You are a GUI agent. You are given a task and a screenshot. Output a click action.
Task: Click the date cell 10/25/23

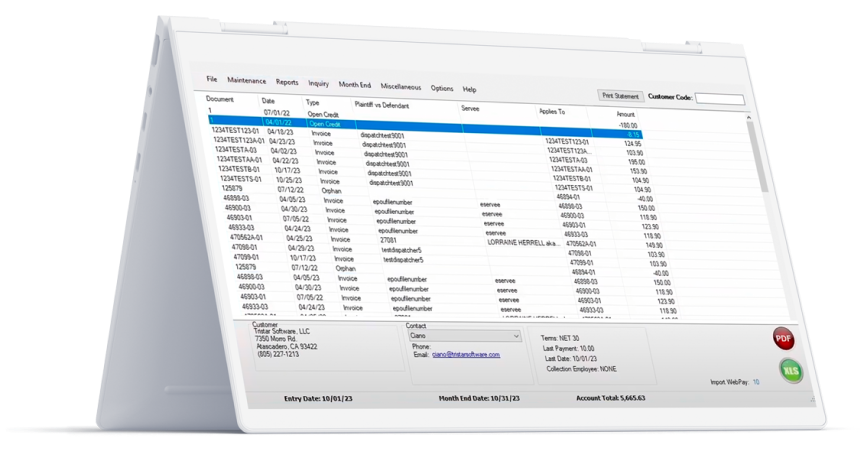tap(288, 180)
